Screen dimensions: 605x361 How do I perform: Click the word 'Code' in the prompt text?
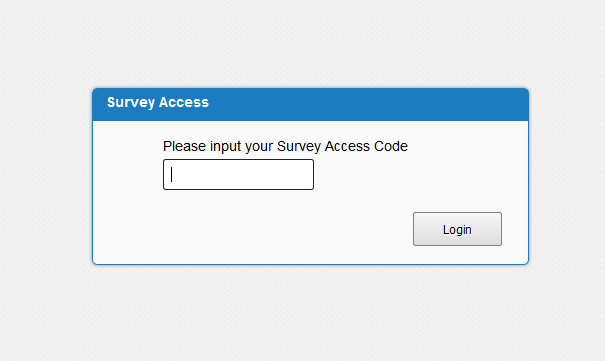[x=390, y=146]
